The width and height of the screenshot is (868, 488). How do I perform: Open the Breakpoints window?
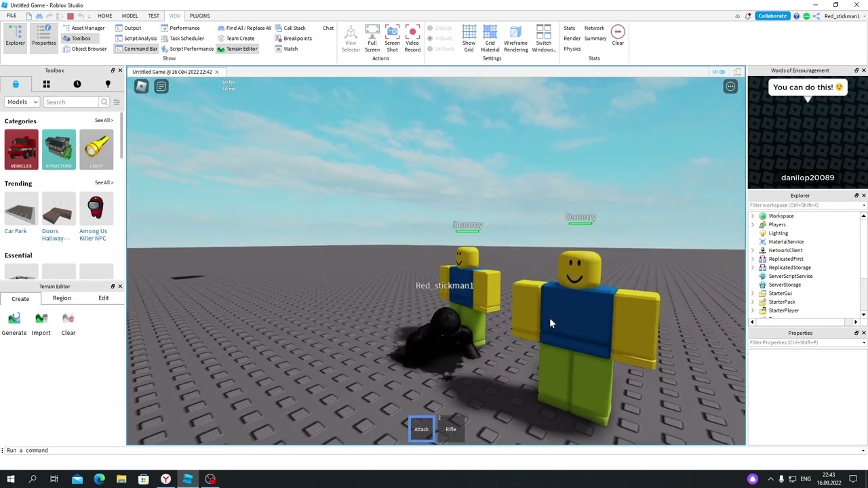coord(294,39)
